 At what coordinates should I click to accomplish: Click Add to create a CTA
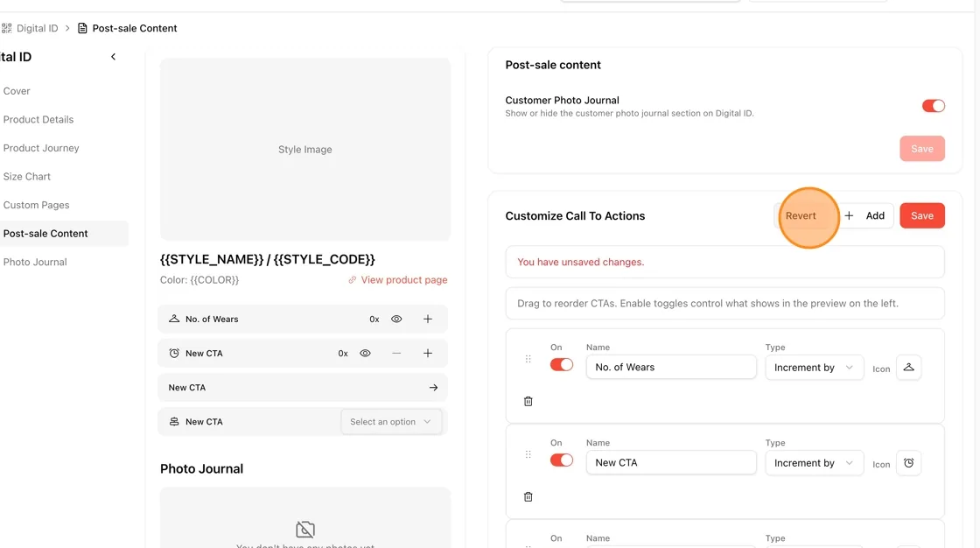pyautogui.click(x=865, y=216)
